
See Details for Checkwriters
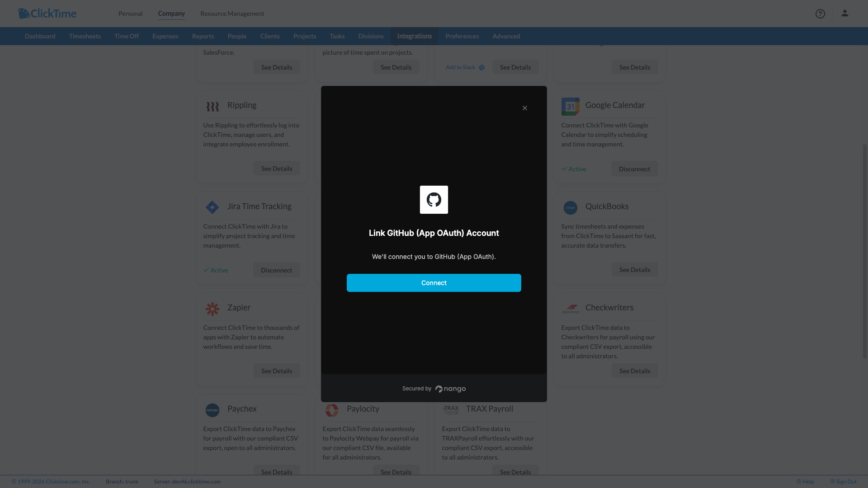pos(635,371)
